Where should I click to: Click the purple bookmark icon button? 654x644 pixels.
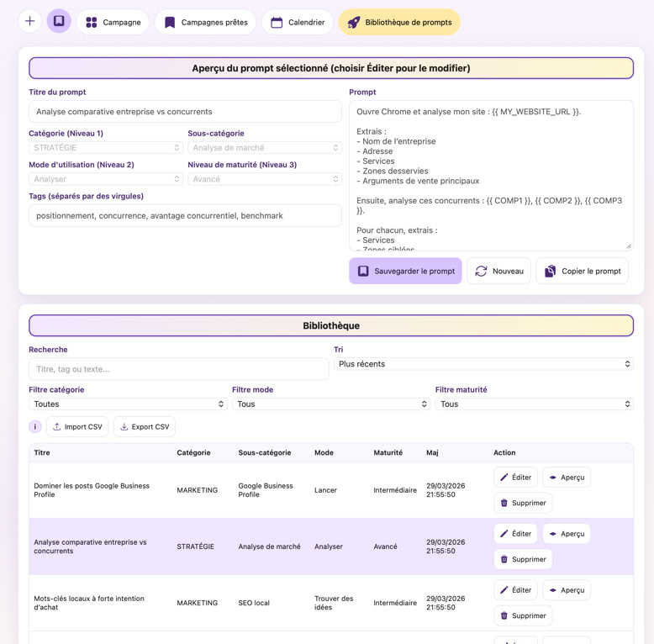[x=59, y=22]
